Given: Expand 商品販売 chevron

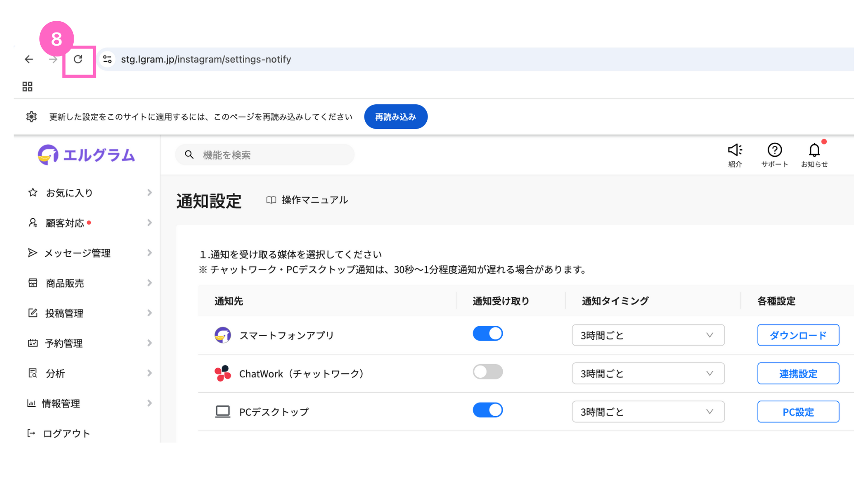Looking at the screenshot, I should pos(150,283).
